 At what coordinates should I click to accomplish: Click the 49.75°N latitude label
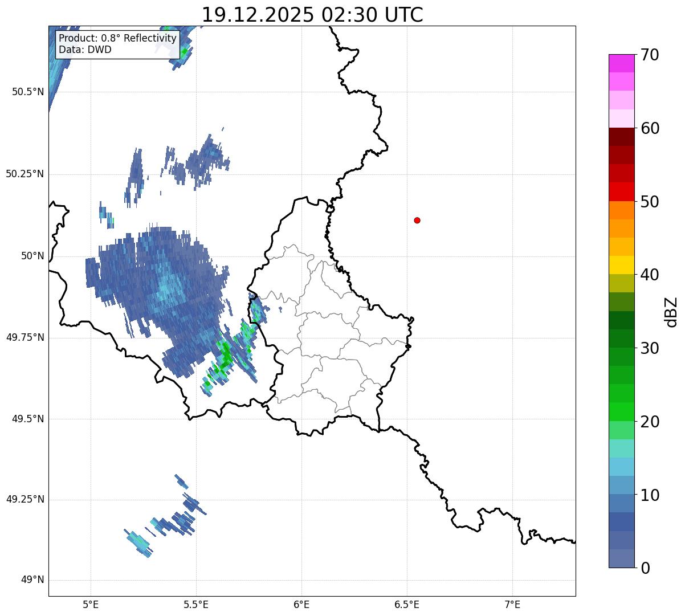[x=25, y=337]
